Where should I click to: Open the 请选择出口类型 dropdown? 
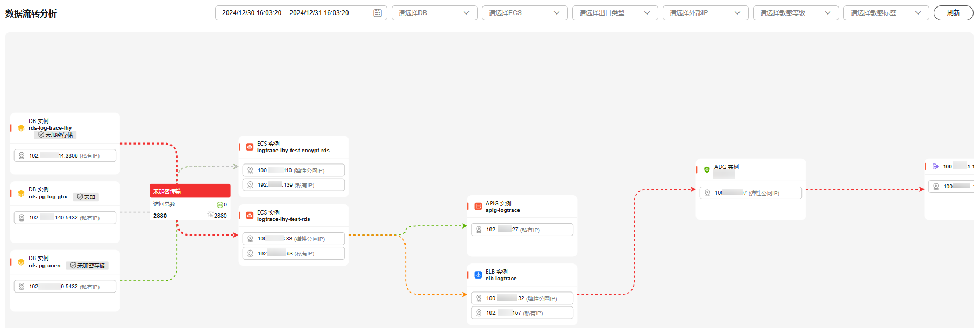point(615,13)
